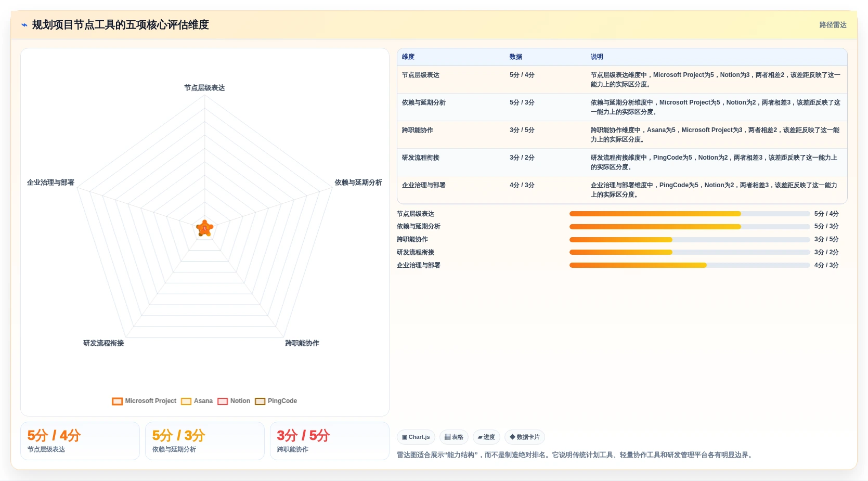Click the radar axis label 节点层级表达

[204, 88]
